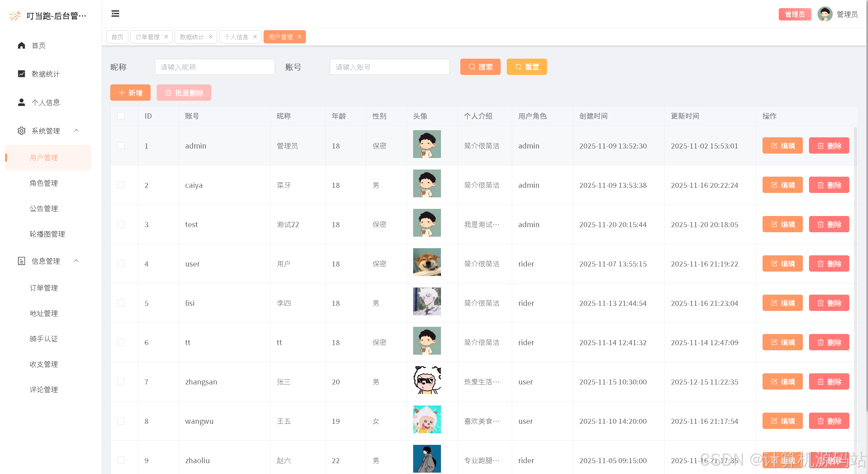Click the document icon beside 信息管理
This screenshot has width=868, height=474.
(21, 261)
